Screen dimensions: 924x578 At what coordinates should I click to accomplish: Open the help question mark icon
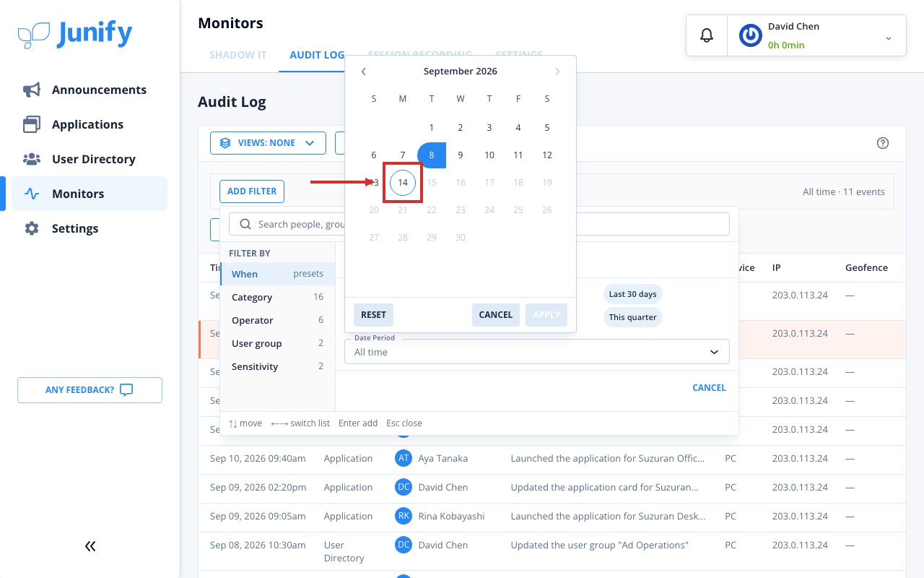click(882, 143)
